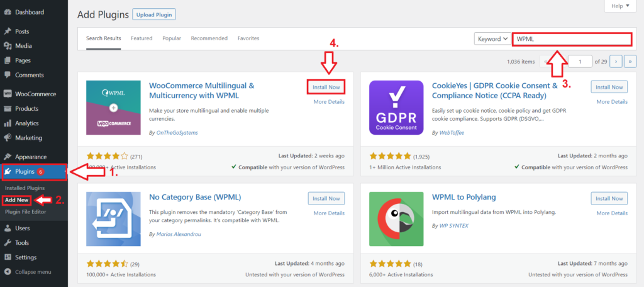Viewport: 644px width, 287px height.
Task: Click the Settings icon in sidebar
Action: (x=7, y=257)
